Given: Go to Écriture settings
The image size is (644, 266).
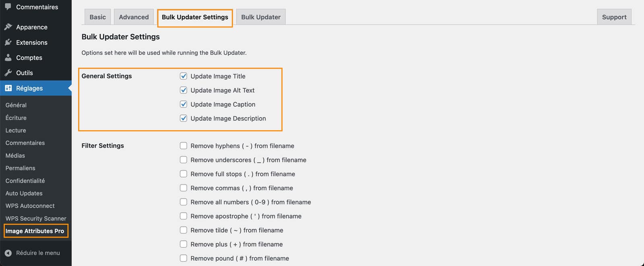Looking at the screenshot, I should tap(16, 118).
